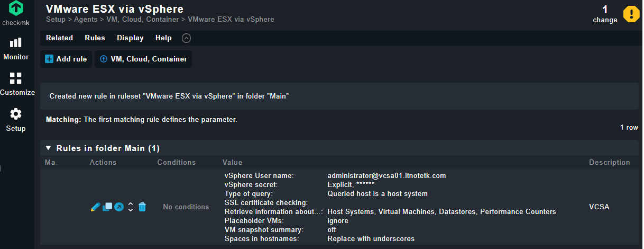The width and height of the screenshot is (644, 249).
Task: Open the Monitor sidebar menu
Action: point(16,48)
